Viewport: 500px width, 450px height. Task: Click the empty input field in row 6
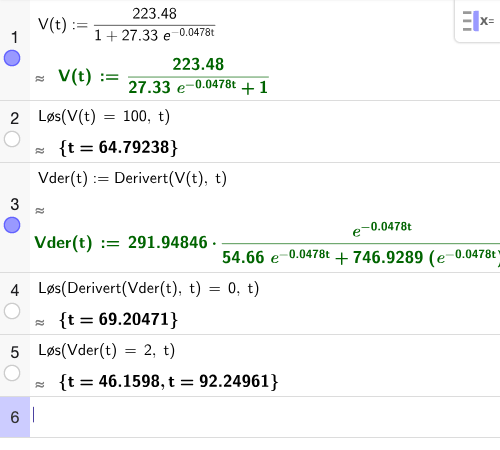coord(265,417)
